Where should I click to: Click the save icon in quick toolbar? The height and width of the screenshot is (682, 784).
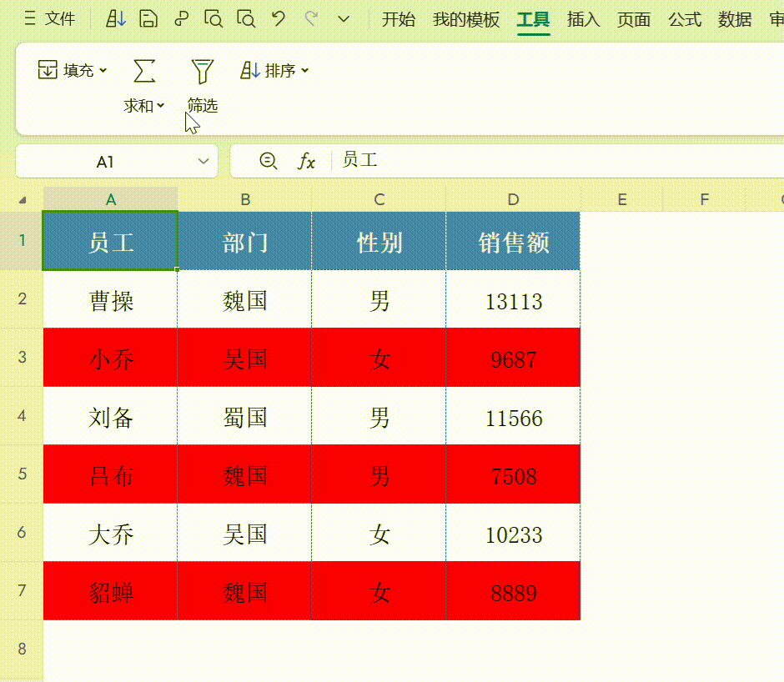click(x=148, y=19)
